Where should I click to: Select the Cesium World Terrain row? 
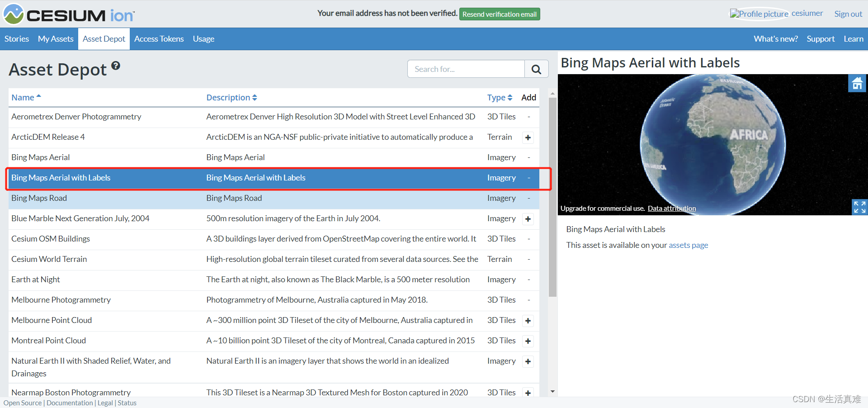274,259
